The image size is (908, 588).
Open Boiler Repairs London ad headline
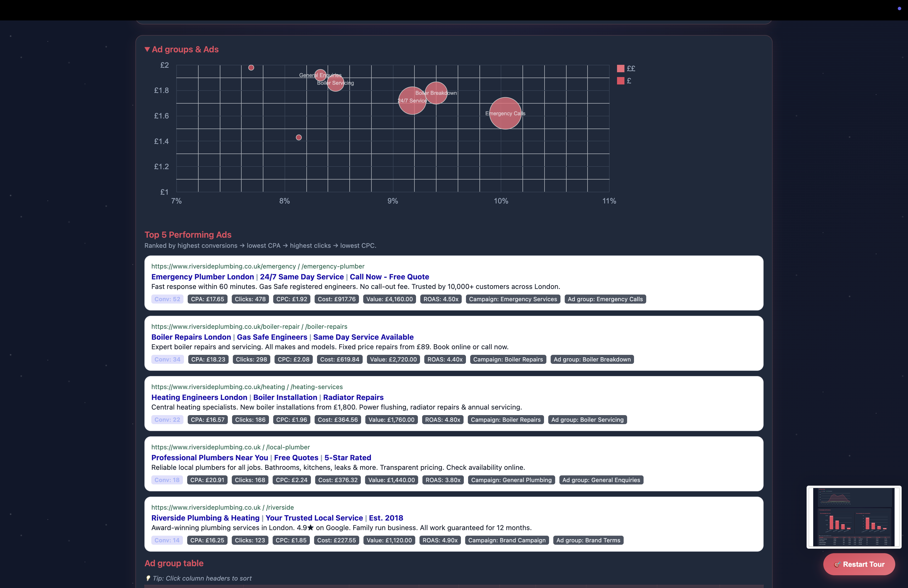click(191, 337)
